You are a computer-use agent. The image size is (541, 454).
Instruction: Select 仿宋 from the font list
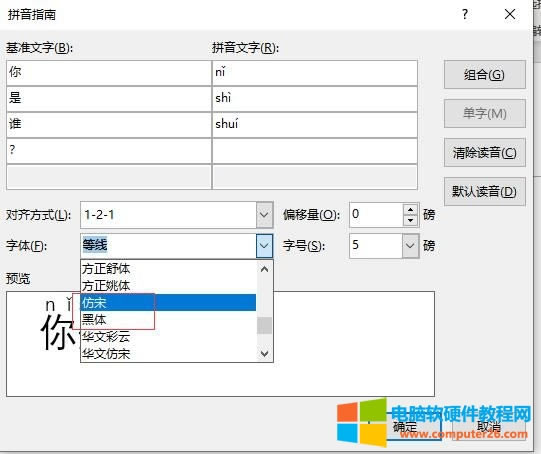[168, 303]
